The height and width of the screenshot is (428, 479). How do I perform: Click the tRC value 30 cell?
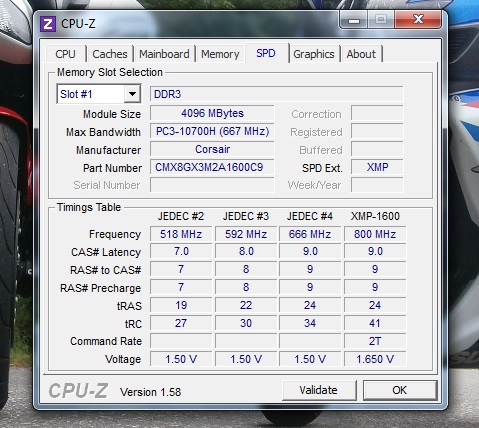point(246,323)
